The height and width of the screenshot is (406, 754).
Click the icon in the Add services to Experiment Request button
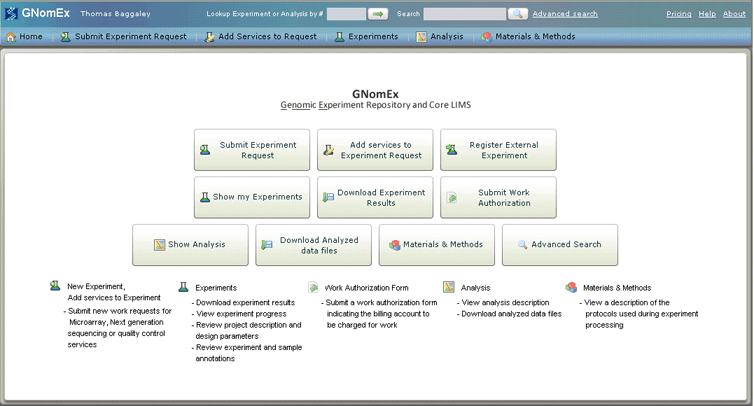pyautogui.click(x=328, y=150)
